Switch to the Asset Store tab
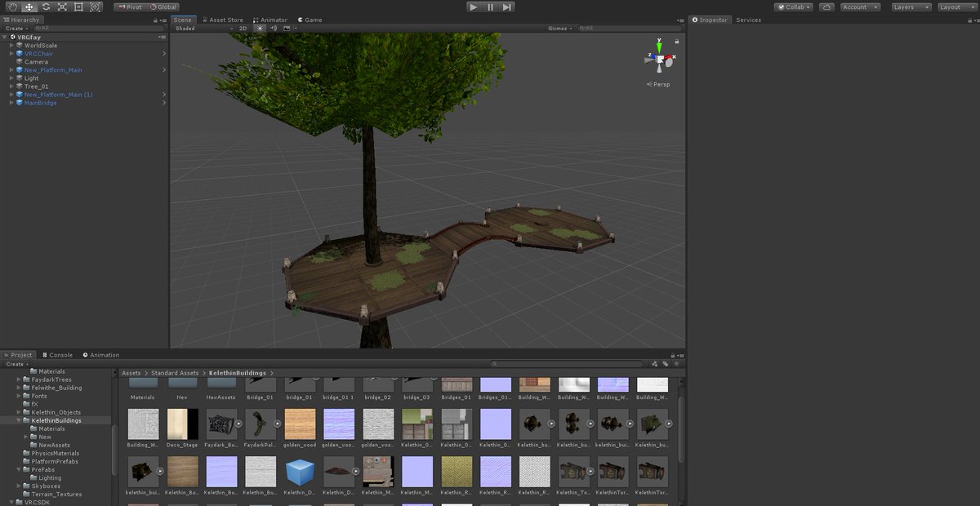This screenshot has width=980, height=506. tap(223, 20)
